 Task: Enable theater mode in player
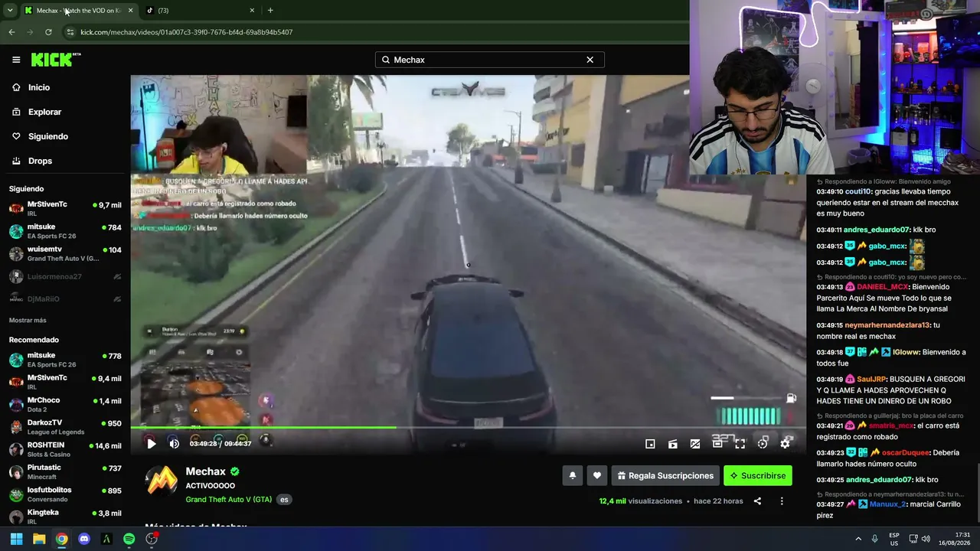point(717,443)
